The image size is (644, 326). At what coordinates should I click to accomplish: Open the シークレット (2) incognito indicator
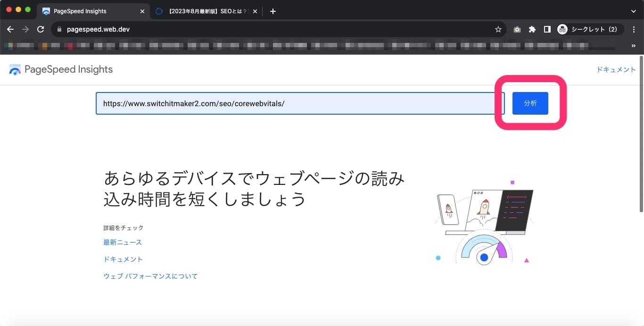[x=589, y=29]
